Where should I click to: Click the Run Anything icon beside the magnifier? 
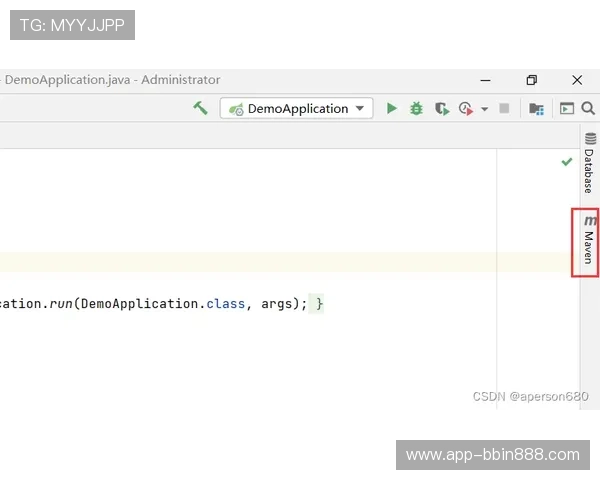(x=567, y=108)
